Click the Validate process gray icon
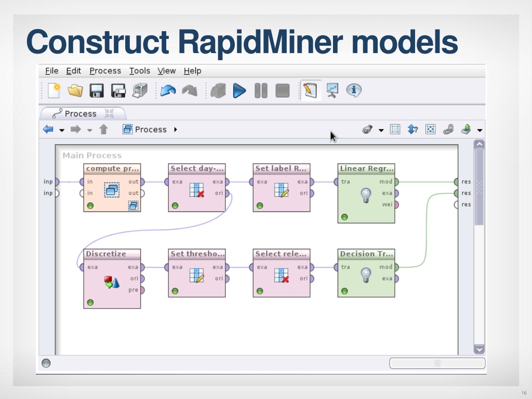The height and width of the screenshot is (399, 532). click(218, 90)
